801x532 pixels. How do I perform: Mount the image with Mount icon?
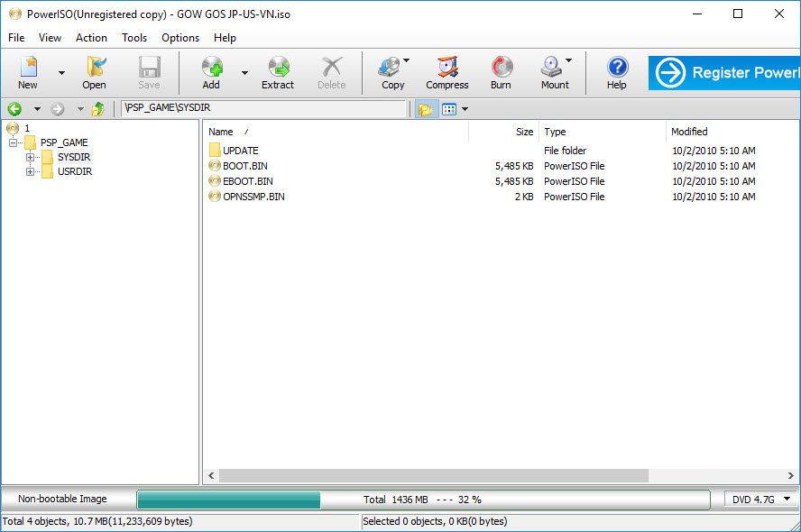tap(552, 67)
